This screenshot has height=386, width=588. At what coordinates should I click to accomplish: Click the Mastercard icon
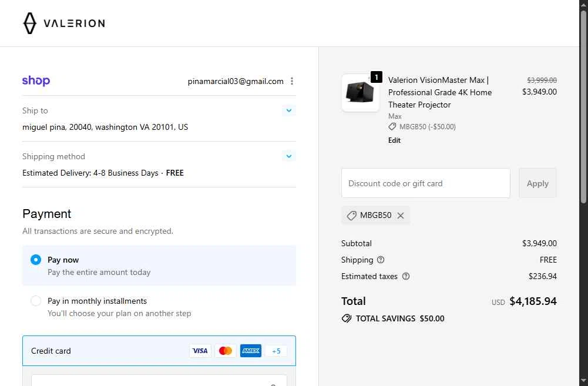226,351
